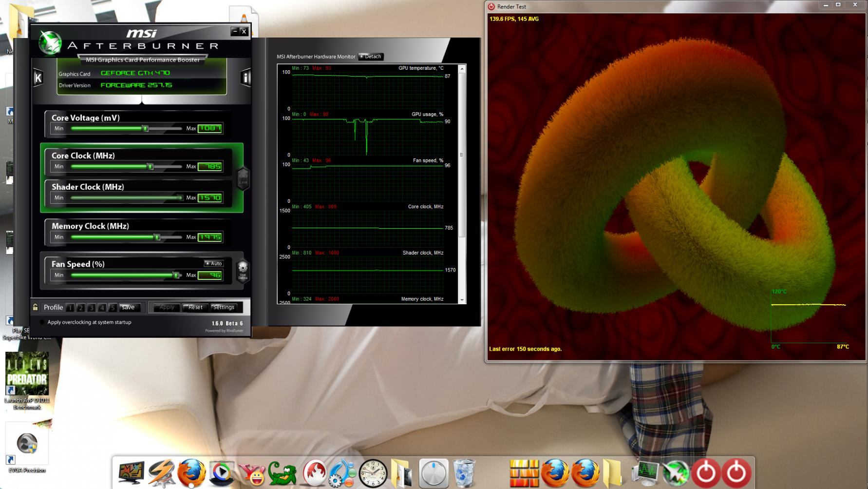Click the Memory Clock value field 1975
Viewport: 868px width, 489px height.
[210, 237]
